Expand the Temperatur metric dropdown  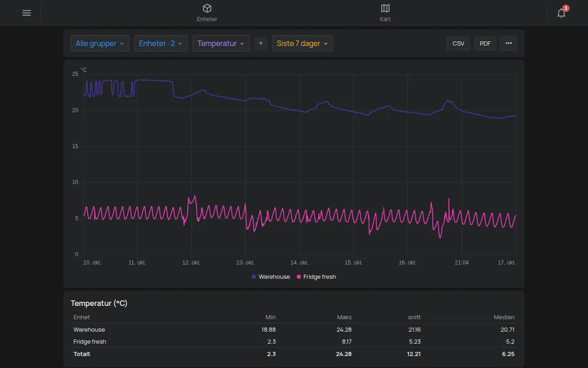221,43
